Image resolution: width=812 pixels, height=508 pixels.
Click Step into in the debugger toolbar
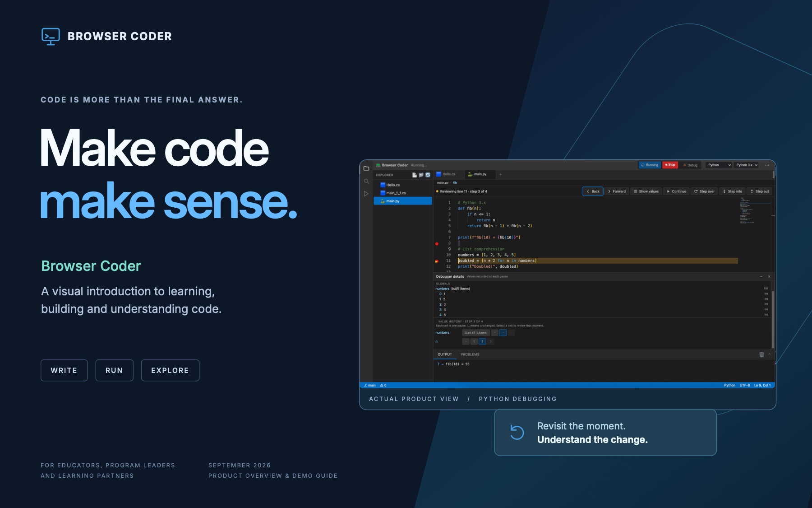click(732, 191)
